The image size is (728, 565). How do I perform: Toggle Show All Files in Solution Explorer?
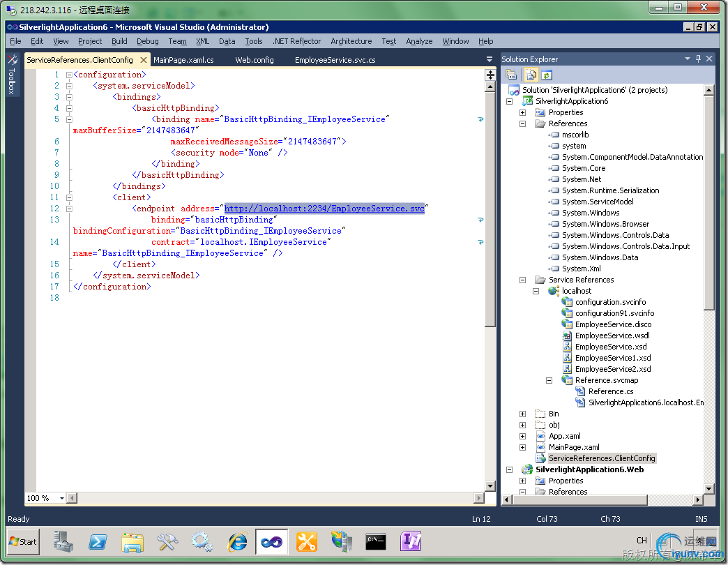tap(531, 75)
